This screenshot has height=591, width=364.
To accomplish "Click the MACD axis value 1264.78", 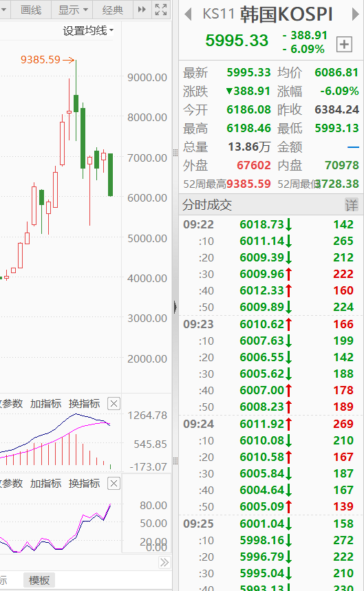I will (x=147, y=416).
